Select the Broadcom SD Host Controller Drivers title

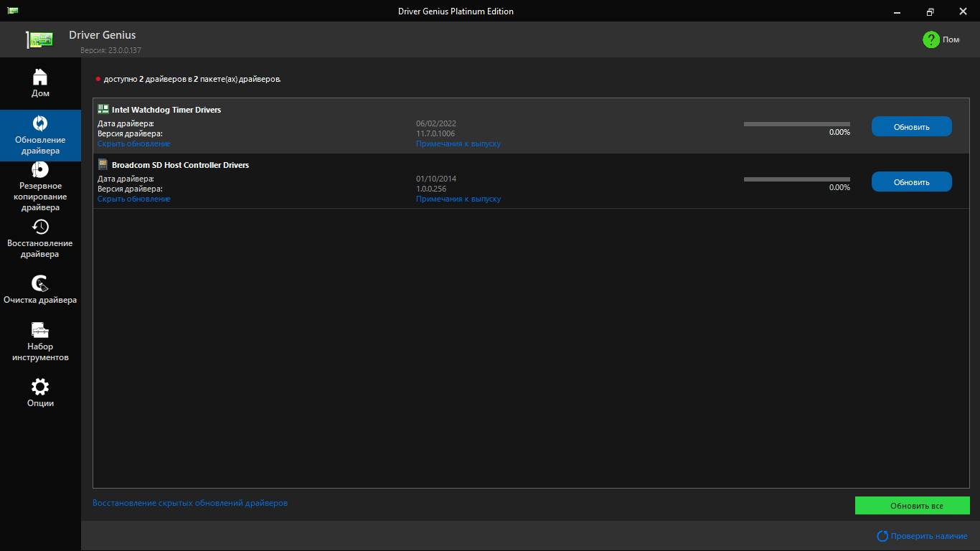181,165
